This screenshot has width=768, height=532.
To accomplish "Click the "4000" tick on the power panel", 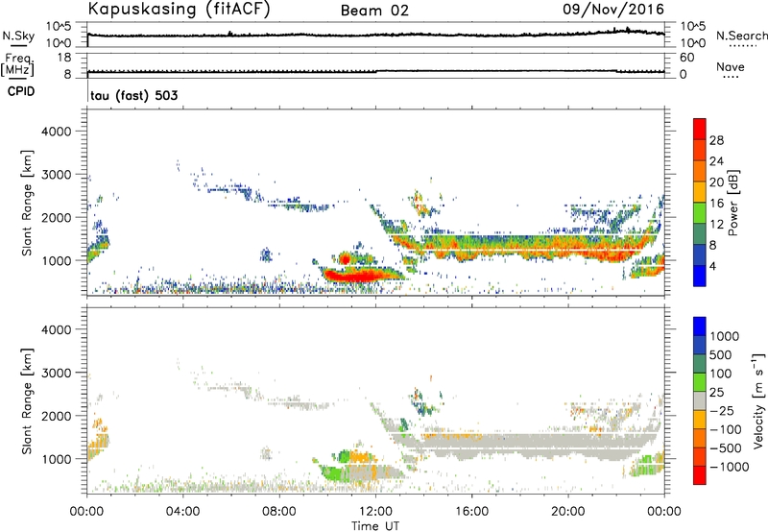I will [56, 132].
